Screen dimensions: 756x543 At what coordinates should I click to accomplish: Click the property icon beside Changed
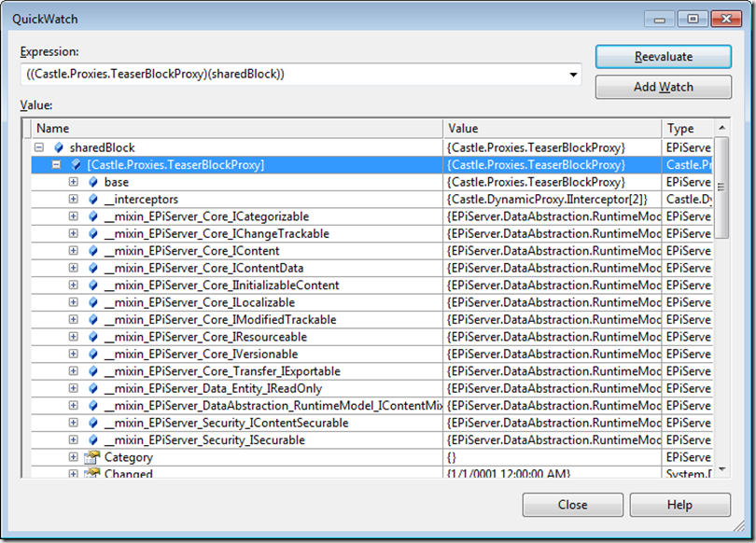point(91,473)
